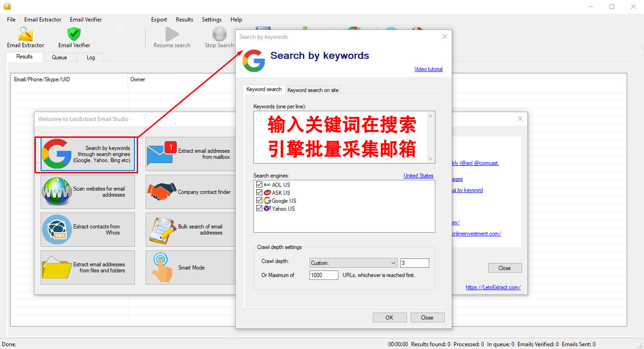Screen dimensions: 644x349
Task: Open the Email Verifier menu
Action: click(86, 20)
